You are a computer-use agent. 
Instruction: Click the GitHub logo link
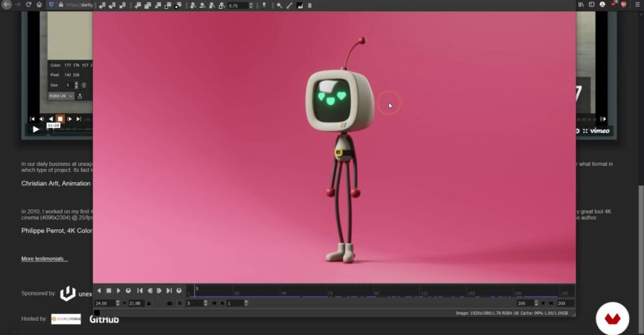104,319
